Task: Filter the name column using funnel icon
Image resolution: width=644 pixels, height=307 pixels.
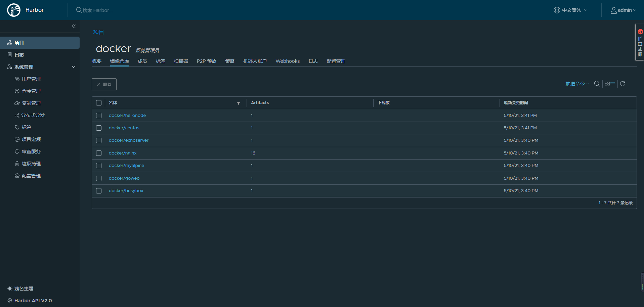Action: pos(239,103)
